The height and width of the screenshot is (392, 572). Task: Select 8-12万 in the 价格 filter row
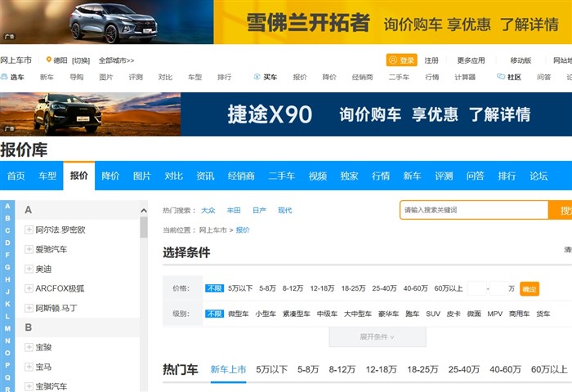(293, 288)
